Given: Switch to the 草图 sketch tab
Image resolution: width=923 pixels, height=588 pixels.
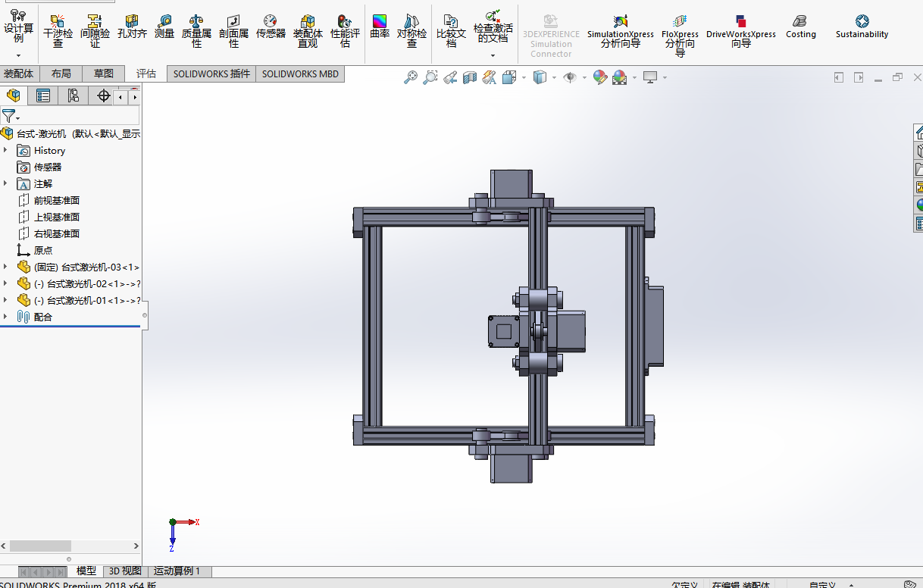Looking at the screenshot, I should point(104,73).
